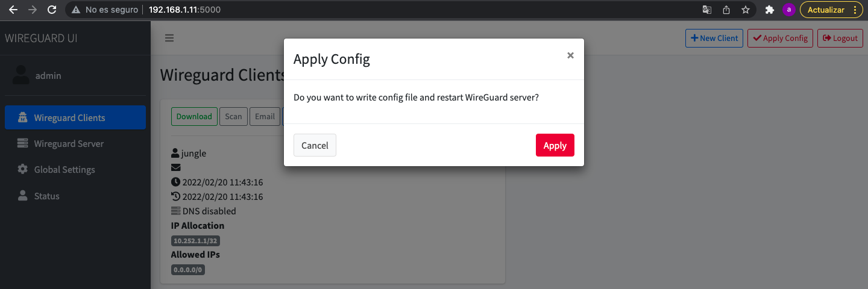This screenshot has width=868, height=289.
Task: Open Wireguard Clients in sidebar
Action: (75, 117)
